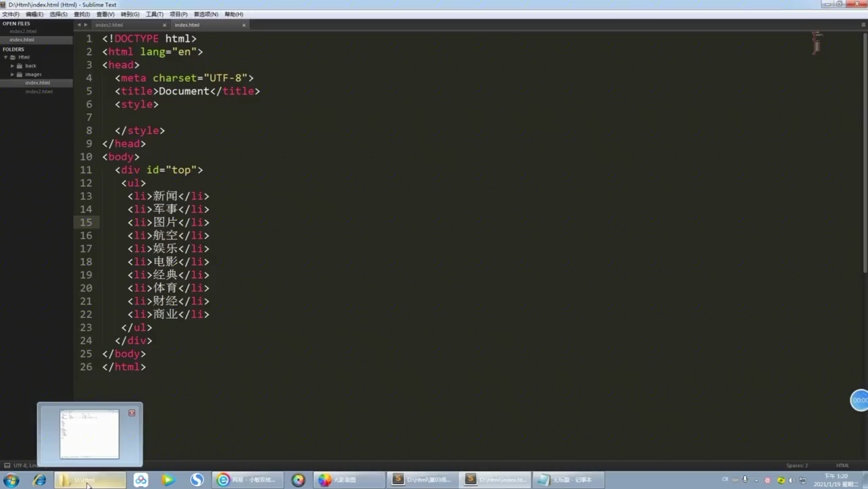Select the back folder icon

click(x=19, y=66)
